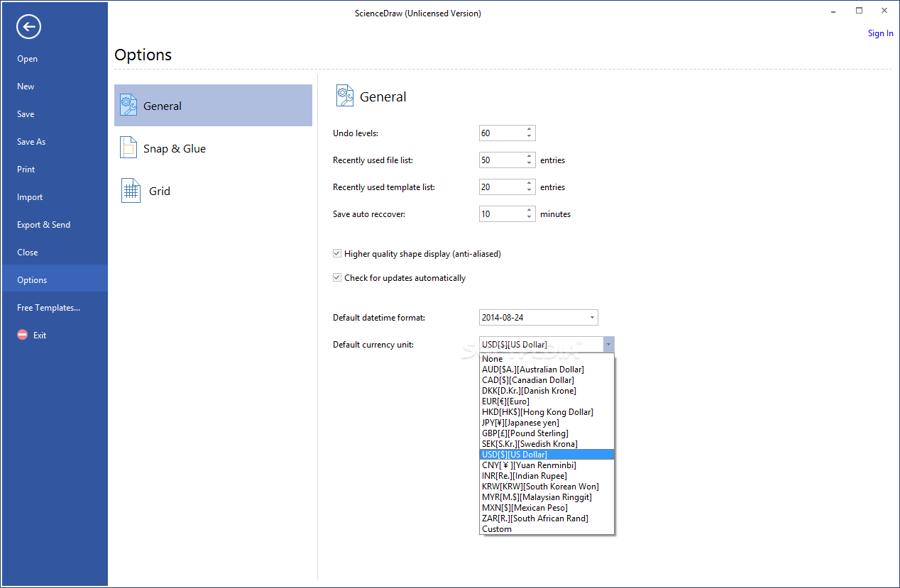Choose Save in the sidebar
Image resolution: width=900 pixels, height=588 pixels.
26,114
